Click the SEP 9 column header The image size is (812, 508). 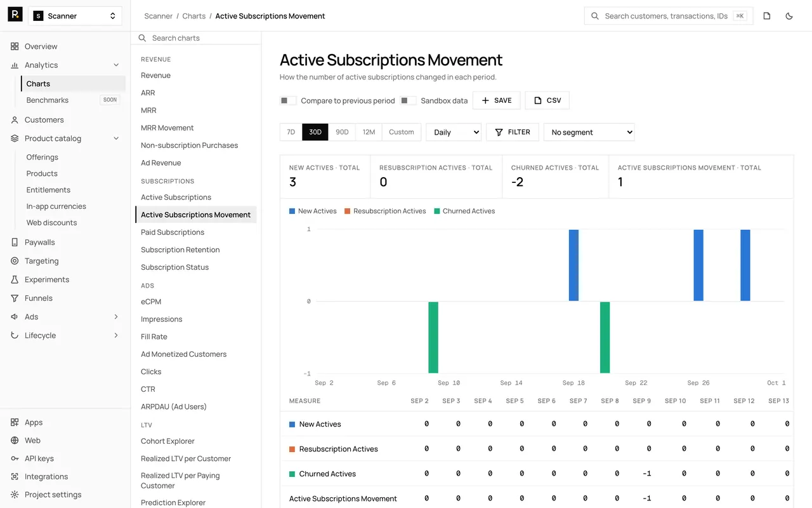tap(642, 401)
